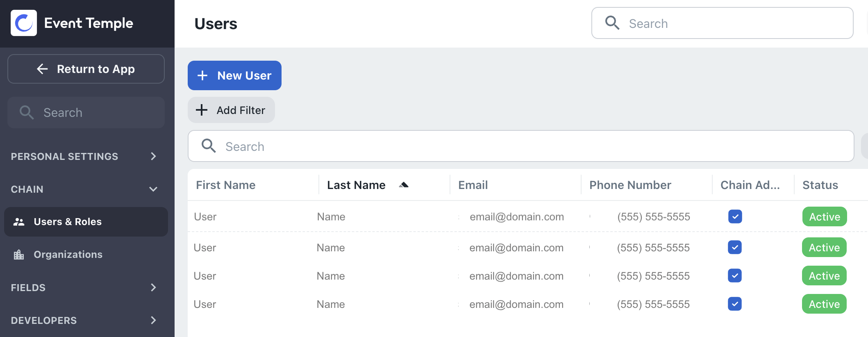Click the top header search magnifier icon
Image resolution: width=868 pixels, height=337 pixels.
[x=612, y=23]
